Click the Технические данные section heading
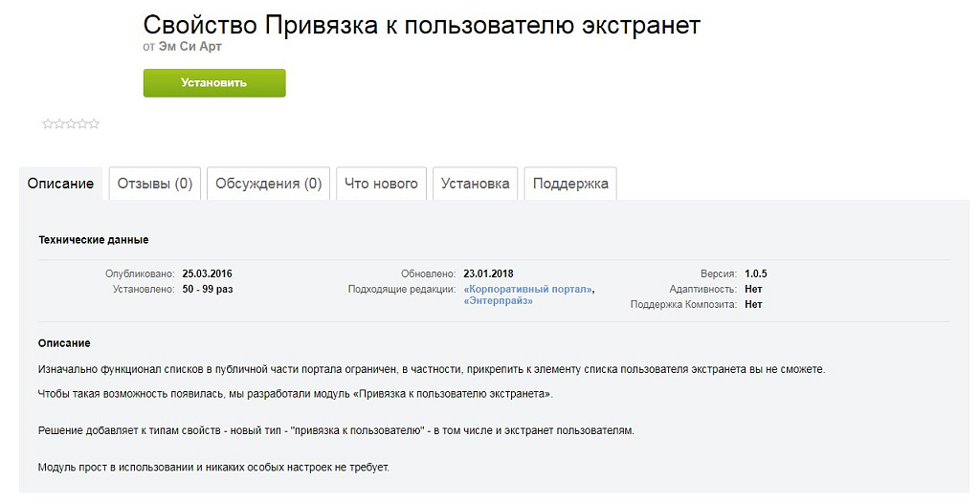 (94, 240)
